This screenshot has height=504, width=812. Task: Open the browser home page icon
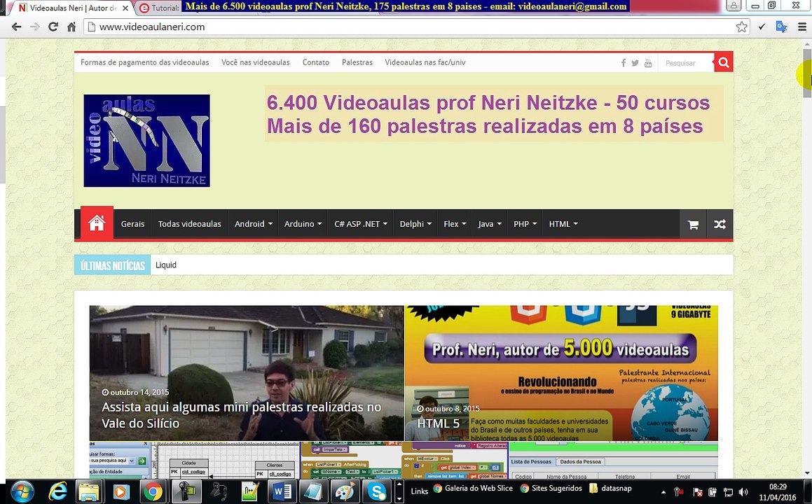pyautogui.click(x=71, y=27)
